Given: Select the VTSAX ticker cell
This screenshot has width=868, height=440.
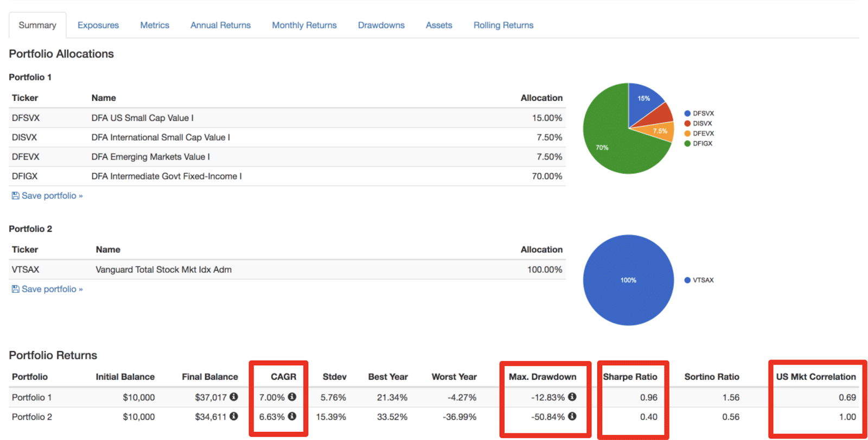Looking at the screenshot, I should coord(25,270).
